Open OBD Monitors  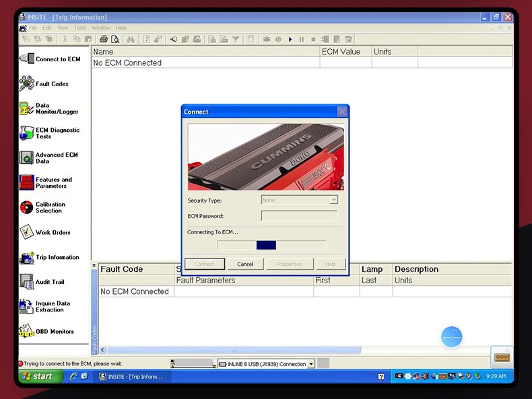pos(46,331)
